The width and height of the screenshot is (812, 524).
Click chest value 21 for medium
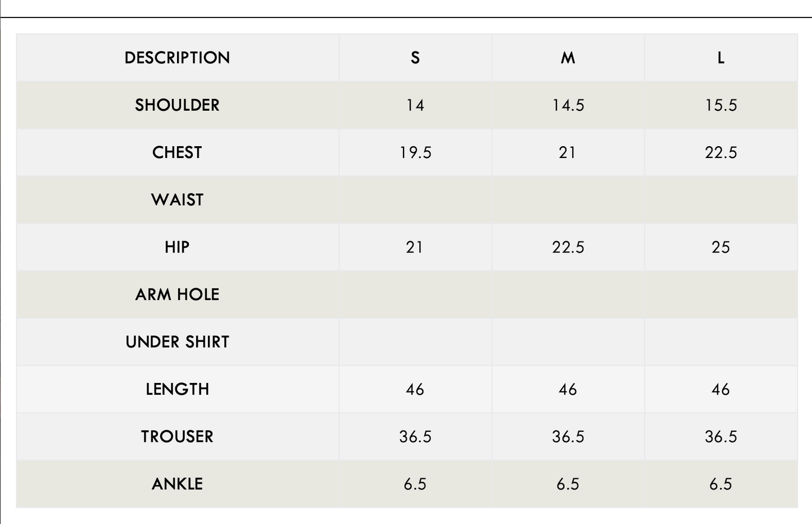pos(568,152)
